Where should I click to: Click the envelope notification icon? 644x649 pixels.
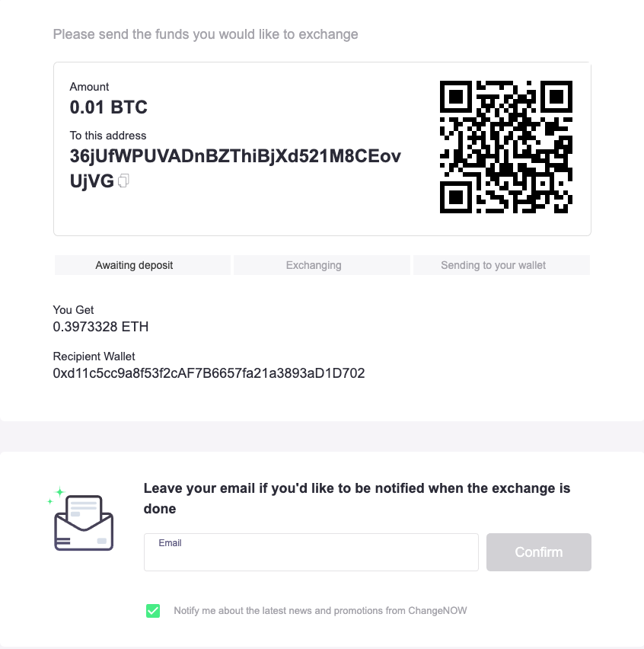pos(83,521)
